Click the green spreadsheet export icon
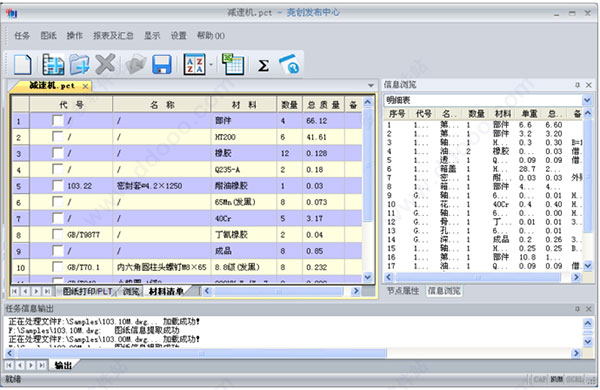Image resolution: width=600 pixels, height=390 pixels. pos(233,64)
